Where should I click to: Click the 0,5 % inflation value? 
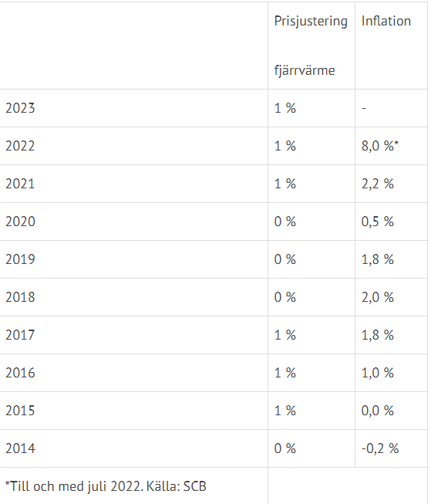click(377, 222)
